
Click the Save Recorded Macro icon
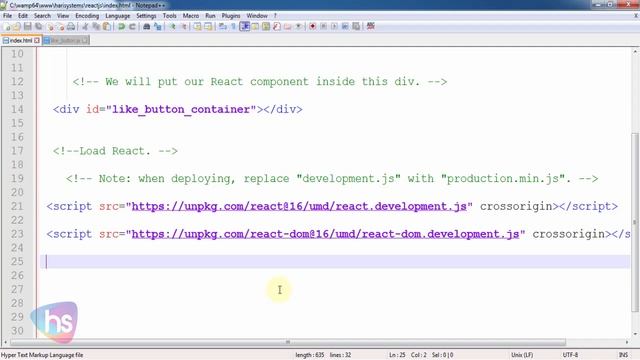356,27
